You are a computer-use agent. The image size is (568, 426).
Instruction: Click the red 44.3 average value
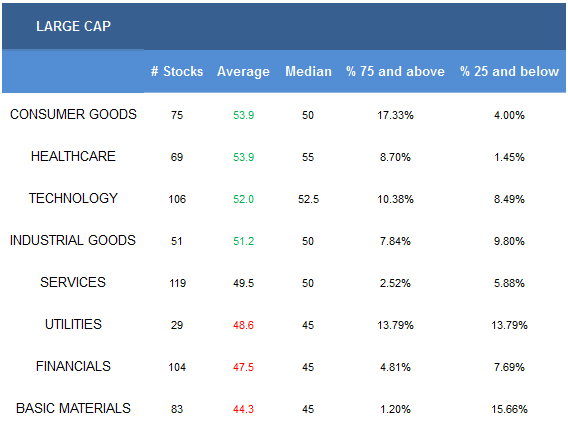[243, 409]
